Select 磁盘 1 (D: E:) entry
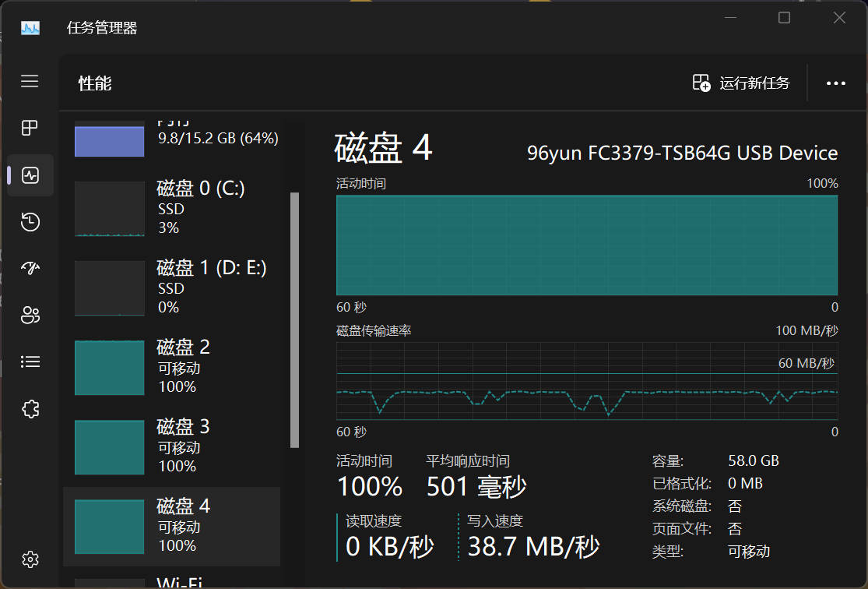This screenshot has height=589, width=868. pyautogui.click(x=171, y=287)
